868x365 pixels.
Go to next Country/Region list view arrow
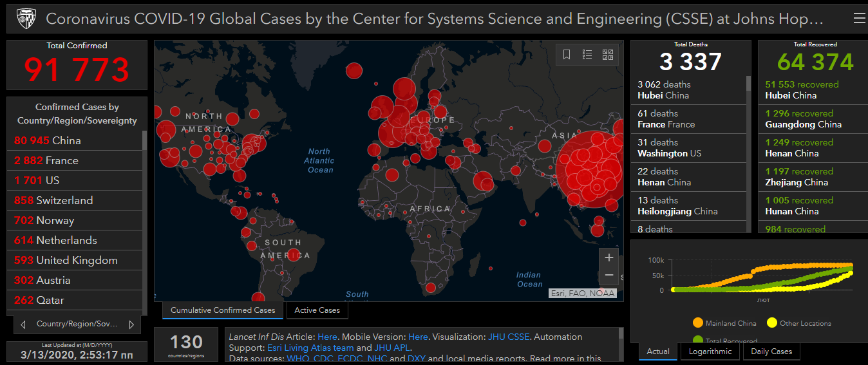tap(131, 324)
